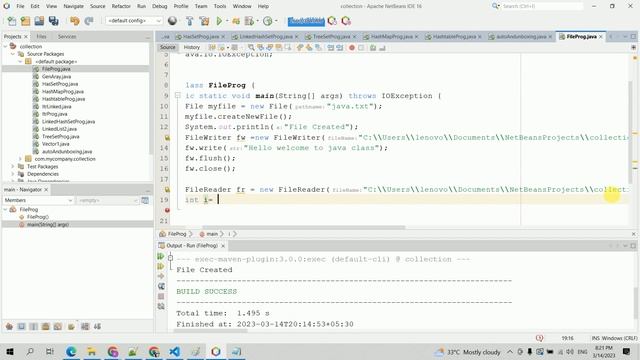Click the main breadcrumb

coord(212,234)
